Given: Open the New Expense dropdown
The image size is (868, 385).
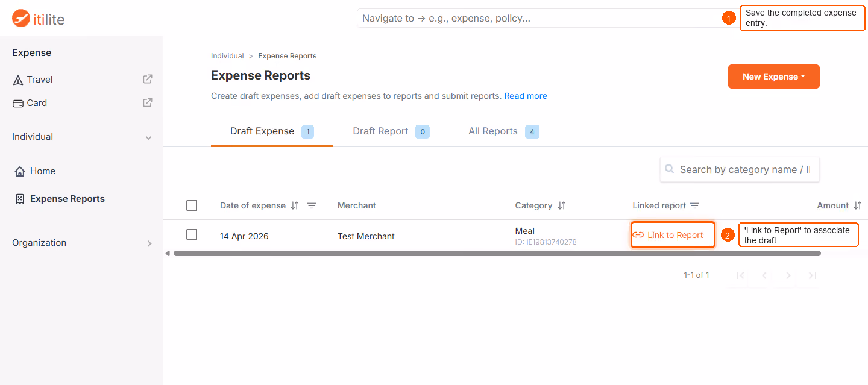Looking at the screenshot, I should coord(774,77).
